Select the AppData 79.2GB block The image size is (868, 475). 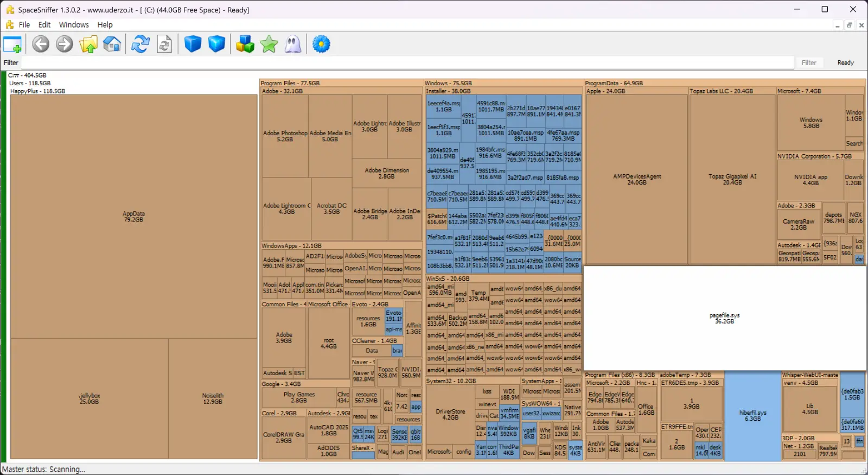(x=133, y=217)
